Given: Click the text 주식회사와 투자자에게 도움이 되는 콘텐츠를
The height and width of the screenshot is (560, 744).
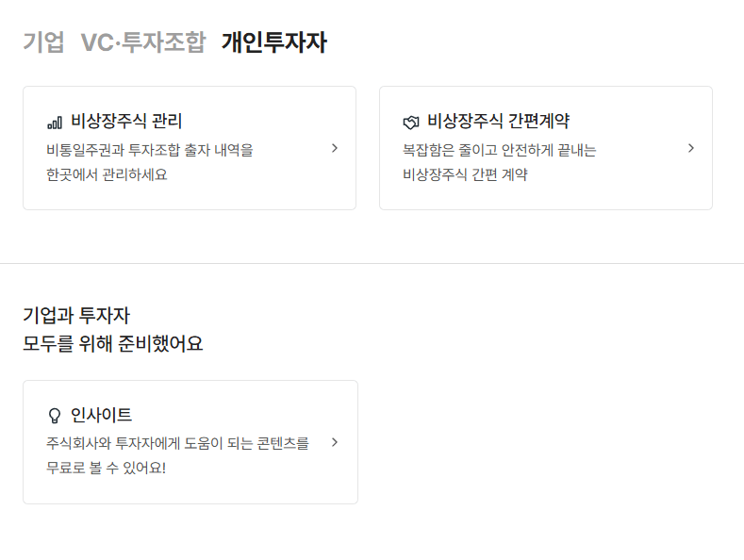Looking at the screenshot, I should click(177, 443).
